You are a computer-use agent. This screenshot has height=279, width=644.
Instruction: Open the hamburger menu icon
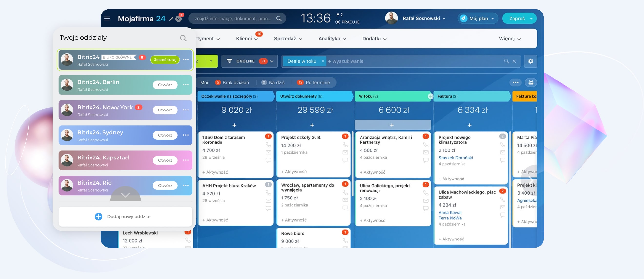107,19
